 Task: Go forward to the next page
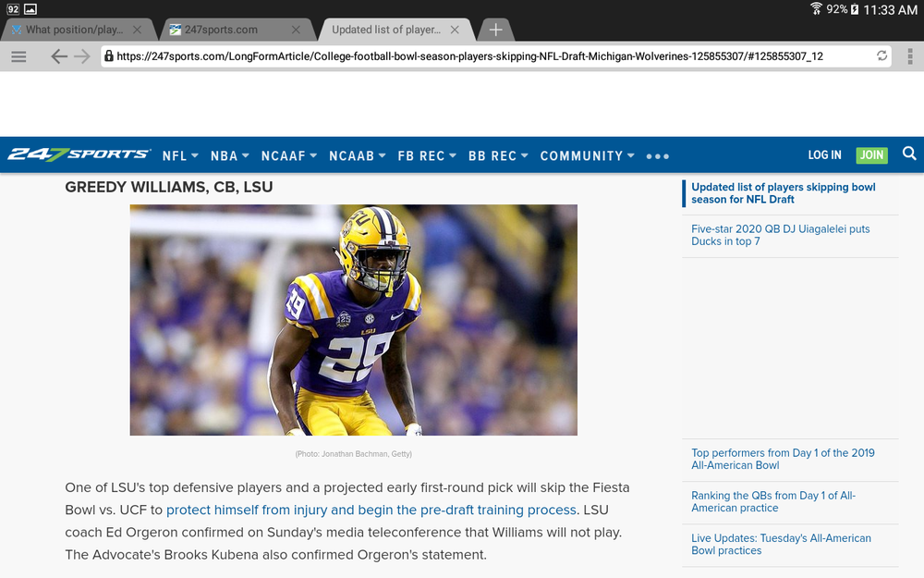click(82, 56)
